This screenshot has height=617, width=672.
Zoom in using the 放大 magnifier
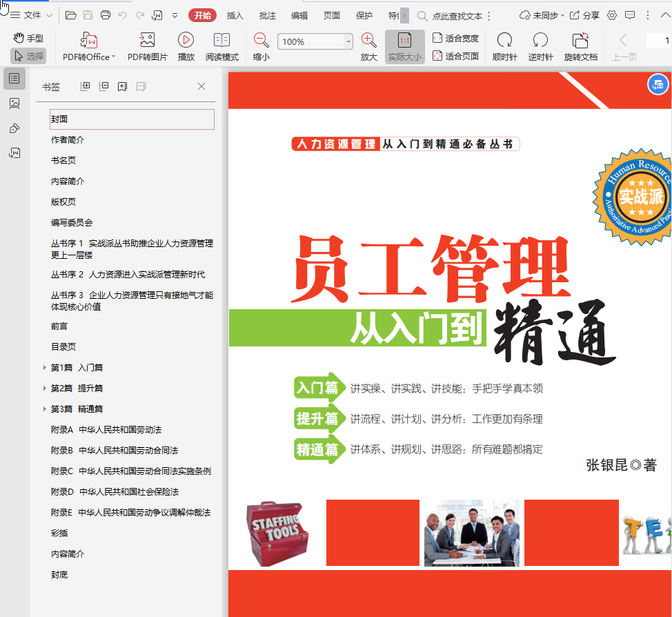pyautogui.click(x=369, y=47)
